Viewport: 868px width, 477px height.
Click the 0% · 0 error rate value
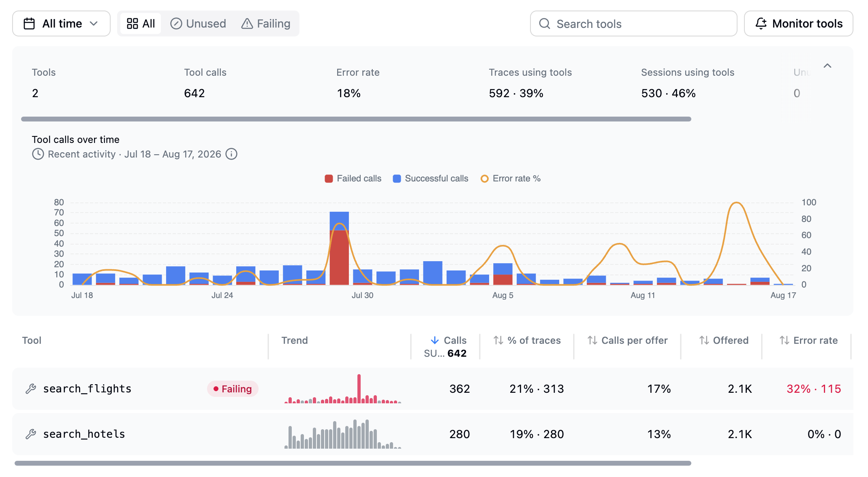click(824, 434)
